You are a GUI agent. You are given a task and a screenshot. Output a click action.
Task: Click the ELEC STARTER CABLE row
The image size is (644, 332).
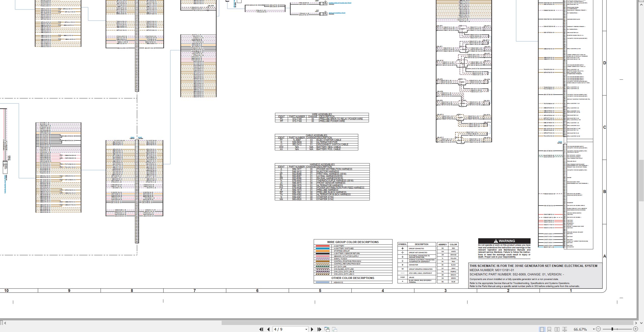coord(316,140)
